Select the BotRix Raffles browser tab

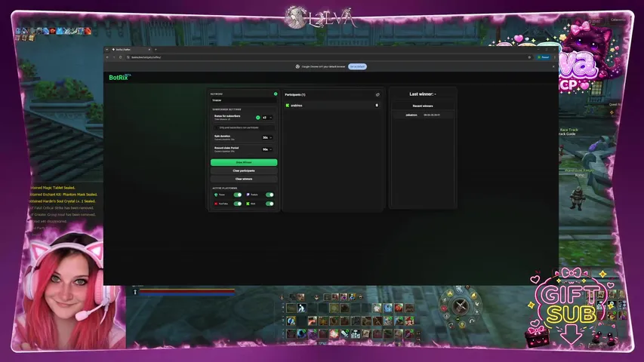(x=131, y=49)
